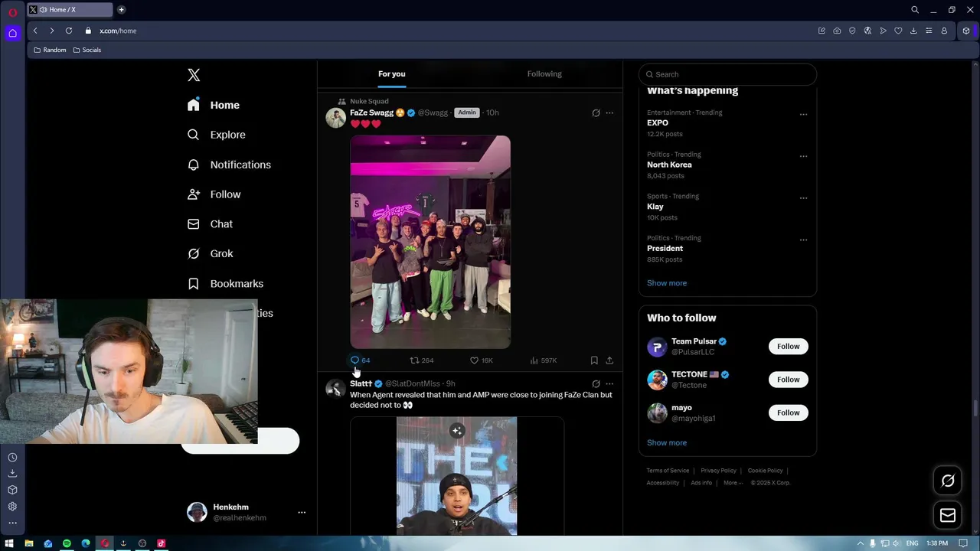Show more accounts to follow
Viewport: 980px width, 551px height.
click(x=667, y=443)
